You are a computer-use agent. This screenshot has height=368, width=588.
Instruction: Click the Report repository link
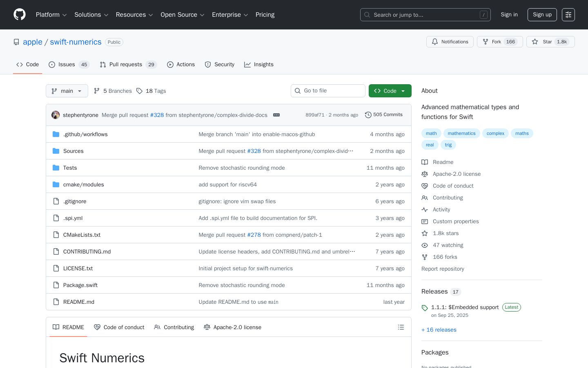click(443, 269)
